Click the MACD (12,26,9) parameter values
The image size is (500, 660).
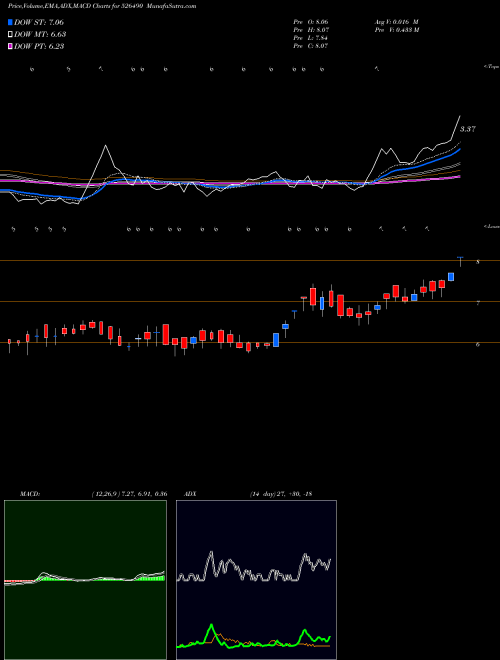(x=129, y=494)
